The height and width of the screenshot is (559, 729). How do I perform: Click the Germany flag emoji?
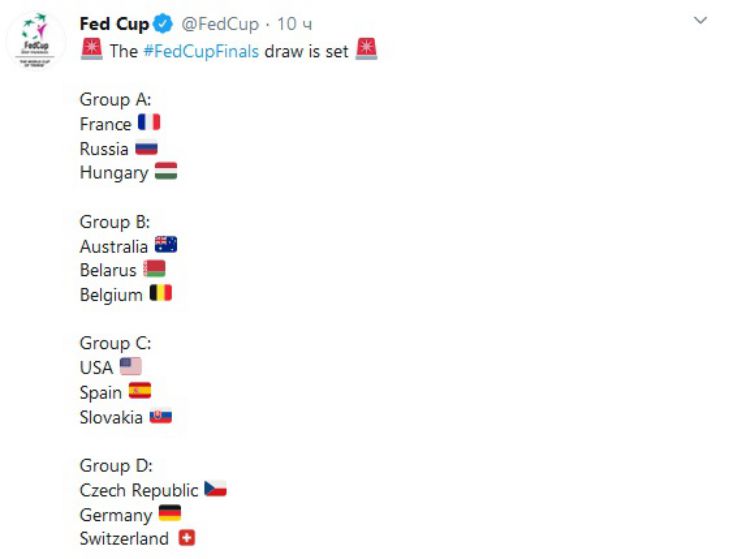click(x=170, y=514)
